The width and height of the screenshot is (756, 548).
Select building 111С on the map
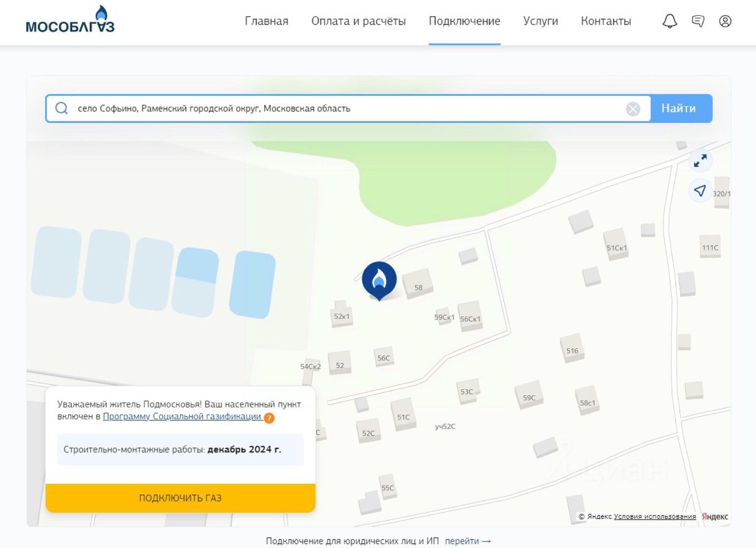(x=710, y=247)
